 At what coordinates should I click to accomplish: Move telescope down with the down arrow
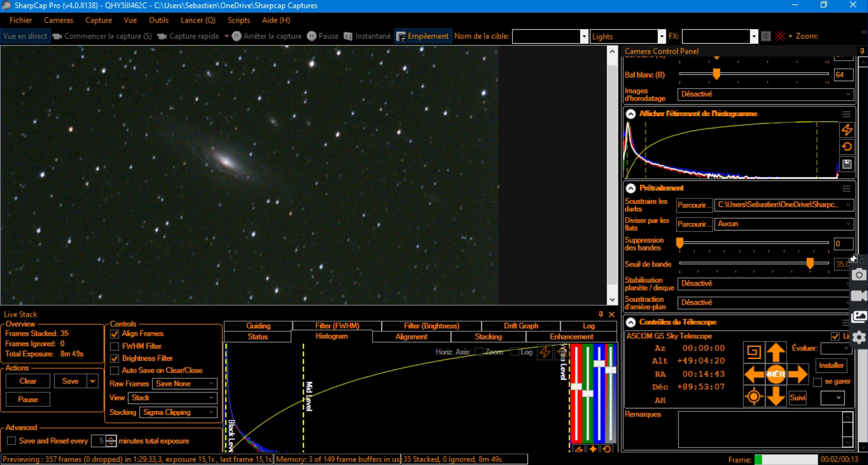pyautogui.click(x=776, y=397)
